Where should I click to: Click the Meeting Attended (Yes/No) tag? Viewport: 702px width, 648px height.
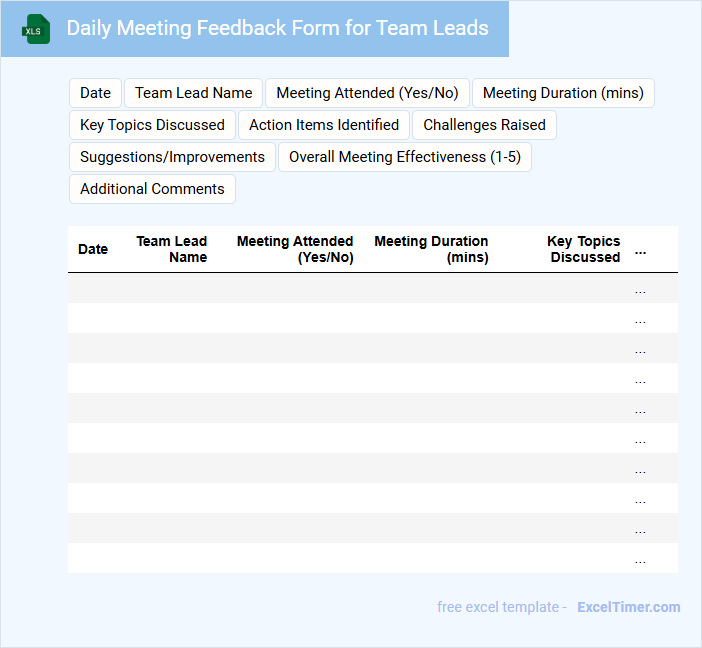pyautogui.click(x=367, y=93)
